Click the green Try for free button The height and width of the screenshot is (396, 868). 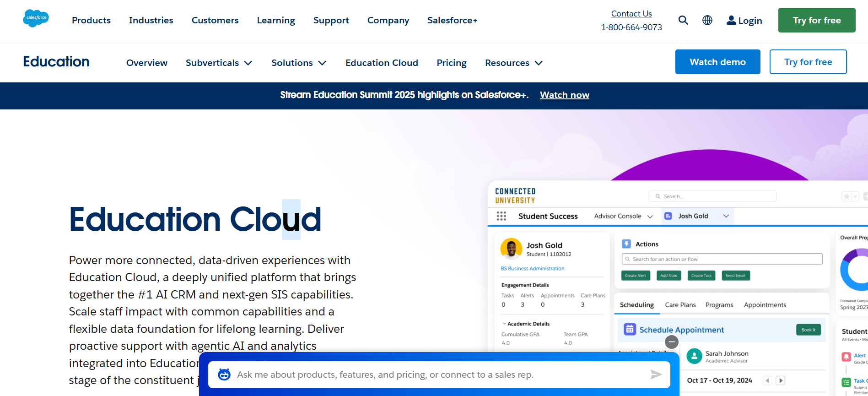coord(817,20)
